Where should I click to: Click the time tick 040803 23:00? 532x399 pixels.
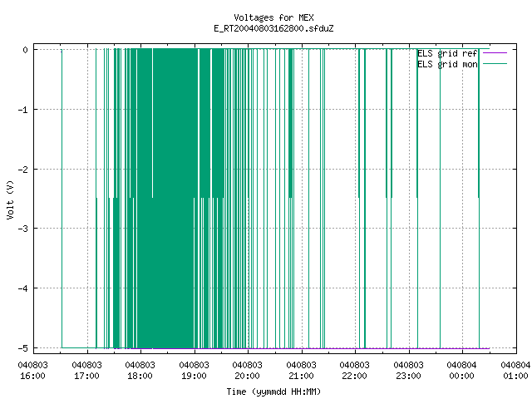pos(408,371)
